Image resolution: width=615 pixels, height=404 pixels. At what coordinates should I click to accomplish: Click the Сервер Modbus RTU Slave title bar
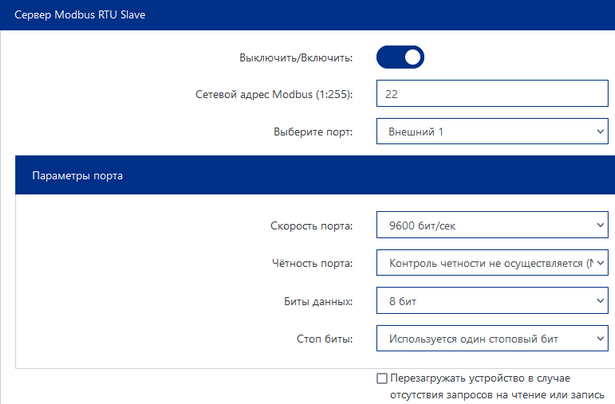click(308, 15)
